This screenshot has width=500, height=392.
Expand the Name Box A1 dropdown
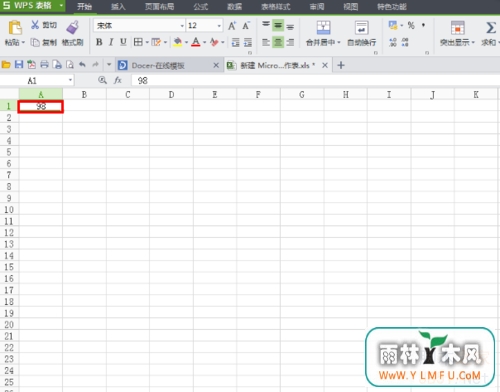tap(70, 80)
